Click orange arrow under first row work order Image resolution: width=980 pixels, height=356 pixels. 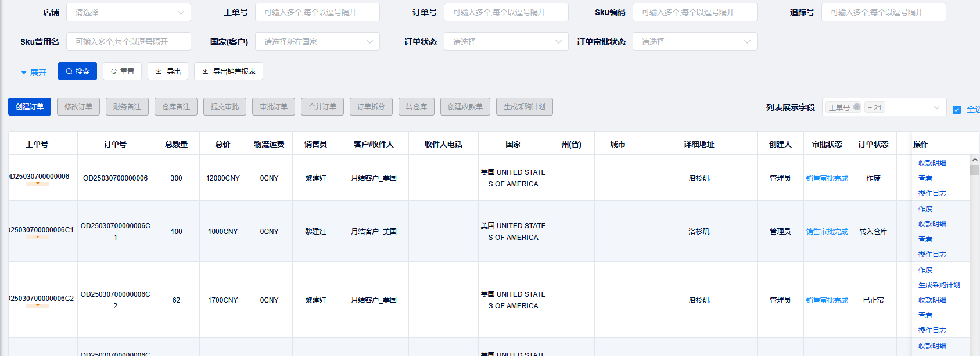38,184
